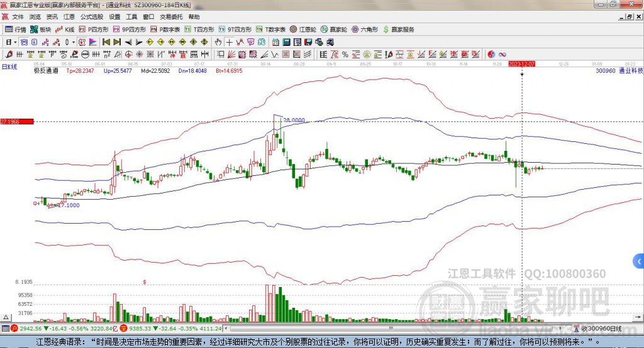Click the volume panel up-triangle button
This screenshot has height=348, width=644.
(x=6, y=317)
